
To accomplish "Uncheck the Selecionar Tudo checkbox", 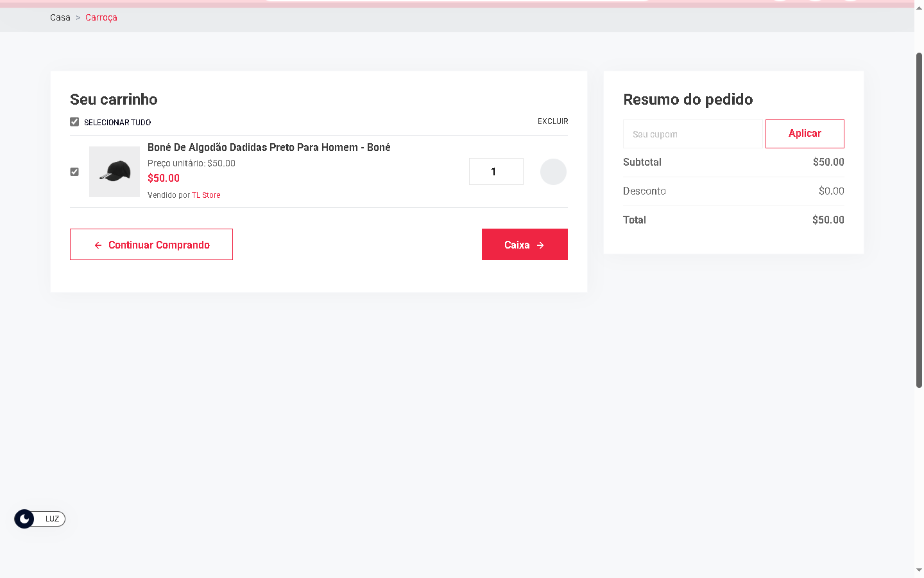I will [x=74, y=122].
